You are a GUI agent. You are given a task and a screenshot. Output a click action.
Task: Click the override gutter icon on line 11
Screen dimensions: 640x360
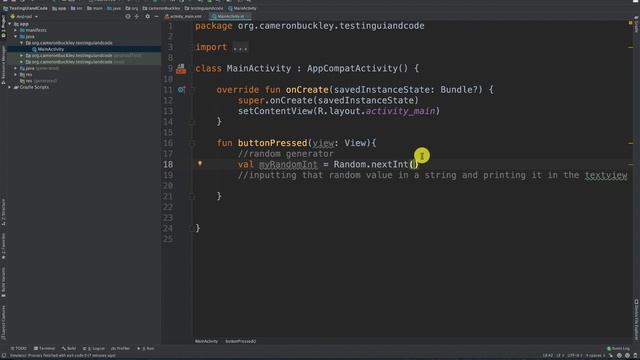click(x=181, y=89)
